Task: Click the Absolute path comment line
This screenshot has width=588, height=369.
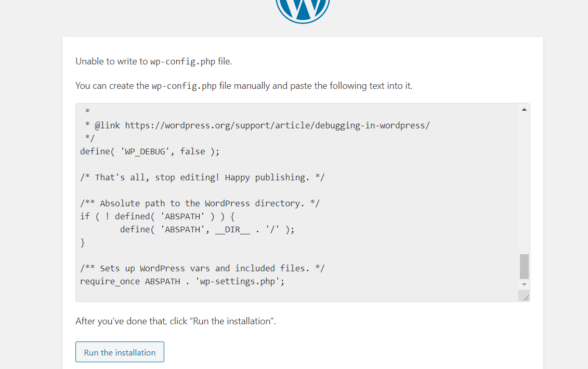Action: [200, 203]
